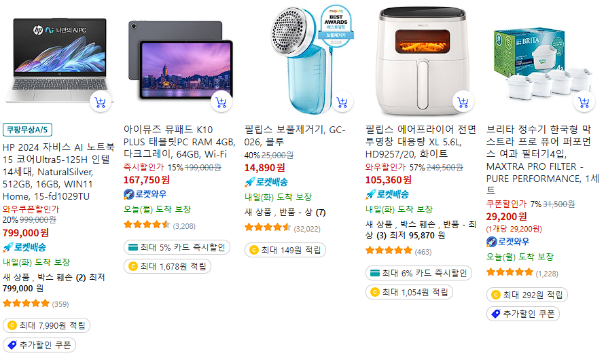
Task: Open 아이뮤즈 뮤패드 K10 PLUS product link
Action: click(x=179, y=142)
